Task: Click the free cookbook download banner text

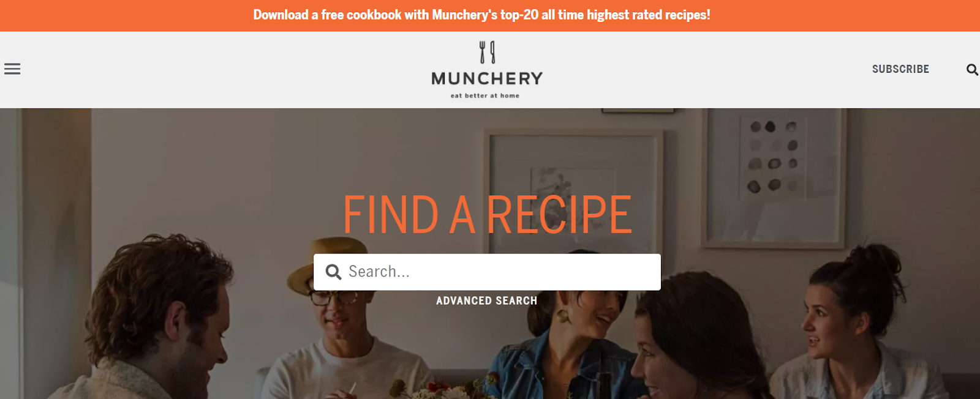Action: tap(481, 15)
